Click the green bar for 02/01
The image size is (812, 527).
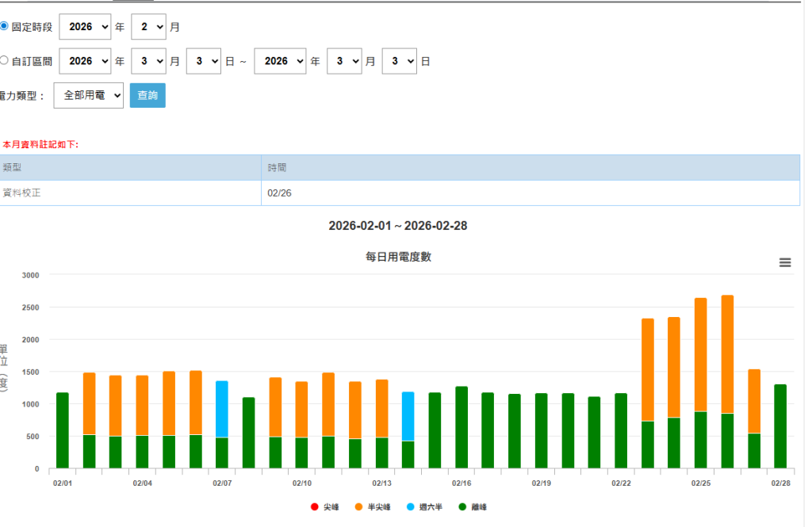coord(63,430)
